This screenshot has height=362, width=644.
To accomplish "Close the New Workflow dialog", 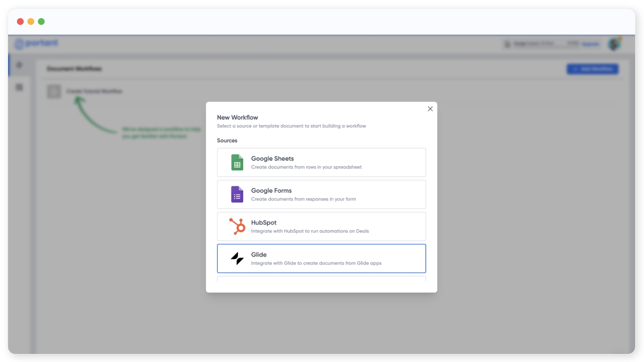I will [430, 109].
